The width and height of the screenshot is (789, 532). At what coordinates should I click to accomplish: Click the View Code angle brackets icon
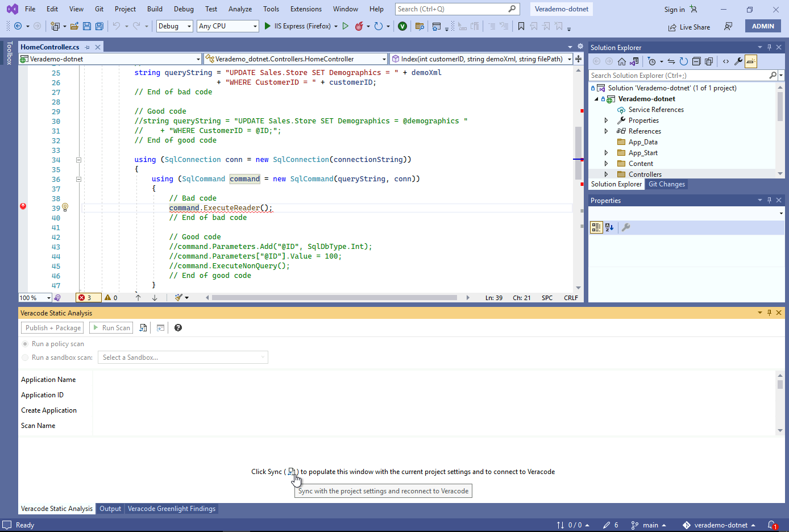click(726, 61)
